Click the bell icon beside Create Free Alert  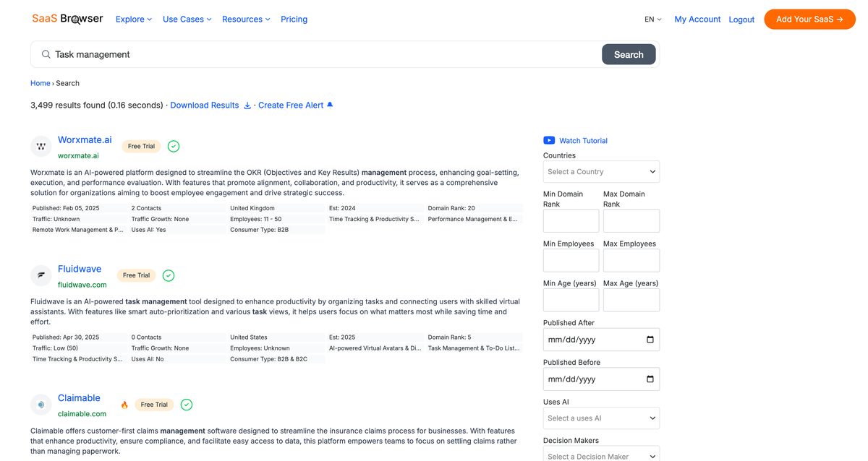point(330,105)
